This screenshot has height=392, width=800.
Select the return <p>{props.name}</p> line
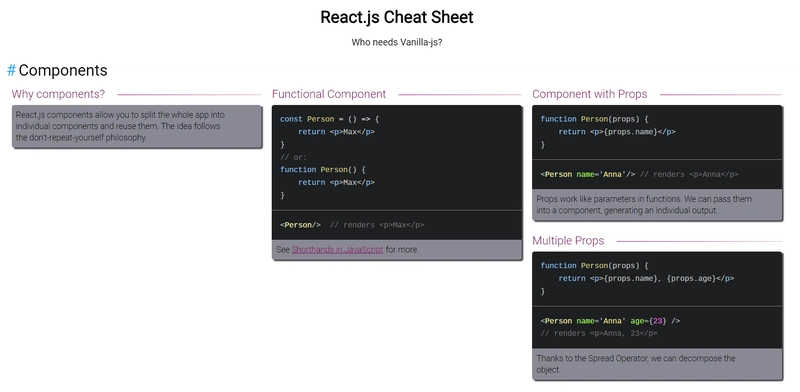tap(617, 132)
